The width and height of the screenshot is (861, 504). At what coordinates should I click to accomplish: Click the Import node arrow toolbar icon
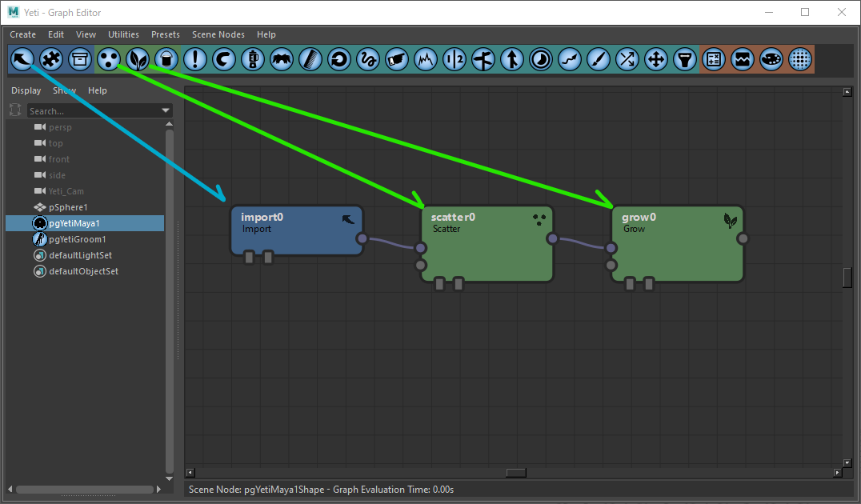coord(22,59)
